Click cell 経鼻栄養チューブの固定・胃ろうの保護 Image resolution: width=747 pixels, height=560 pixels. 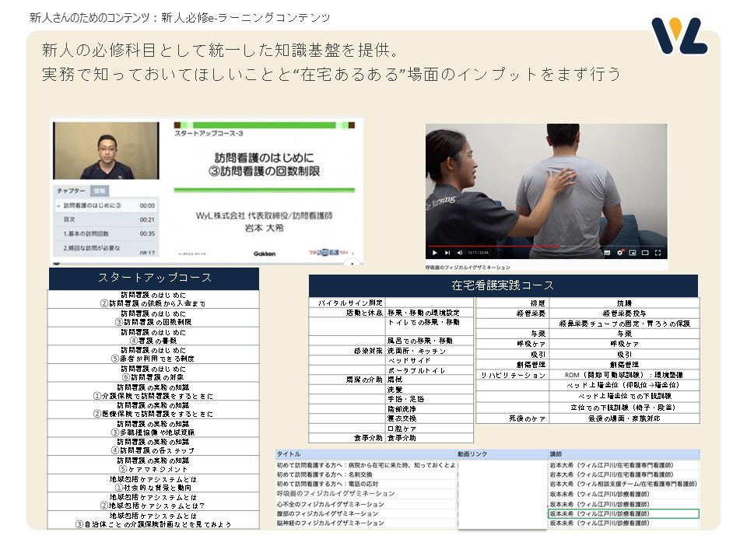point(624,324)
